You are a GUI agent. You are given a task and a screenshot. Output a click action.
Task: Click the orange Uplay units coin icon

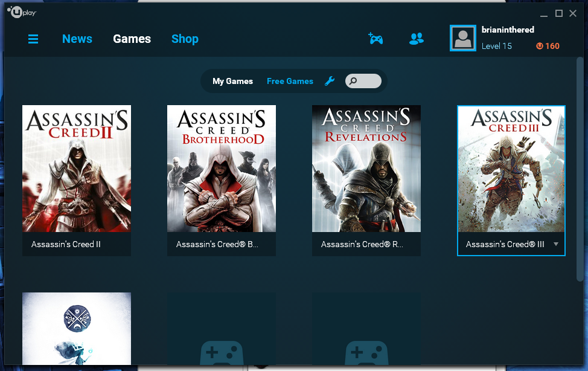tap(539, 46)
